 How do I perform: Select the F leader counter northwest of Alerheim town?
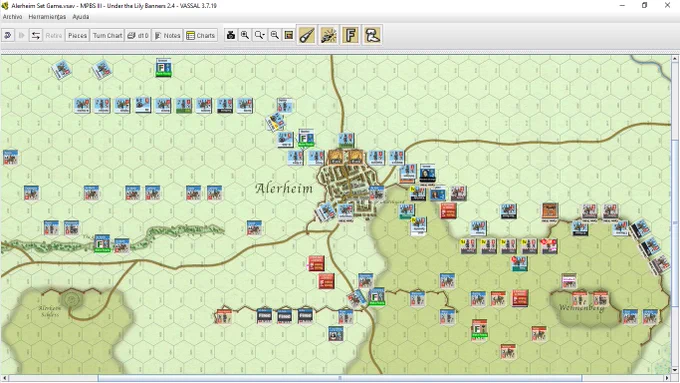[306, 138]
